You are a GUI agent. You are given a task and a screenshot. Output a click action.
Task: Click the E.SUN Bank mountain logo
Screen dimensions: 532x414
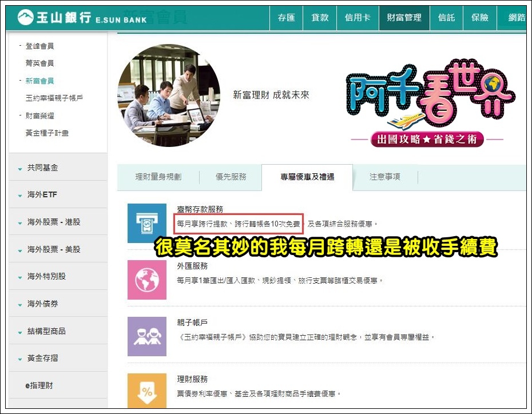coord(25,17)
